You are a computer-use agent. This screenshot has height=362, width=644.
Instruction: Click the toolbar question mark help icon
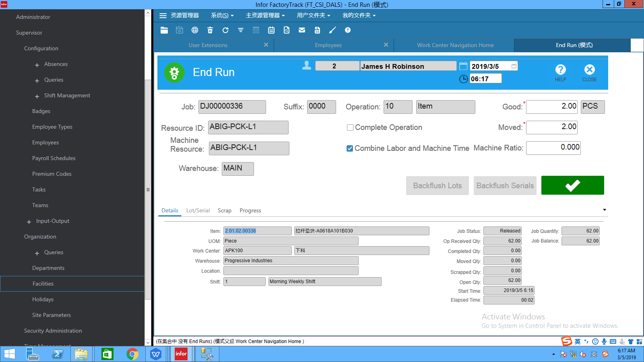point(348,30)
